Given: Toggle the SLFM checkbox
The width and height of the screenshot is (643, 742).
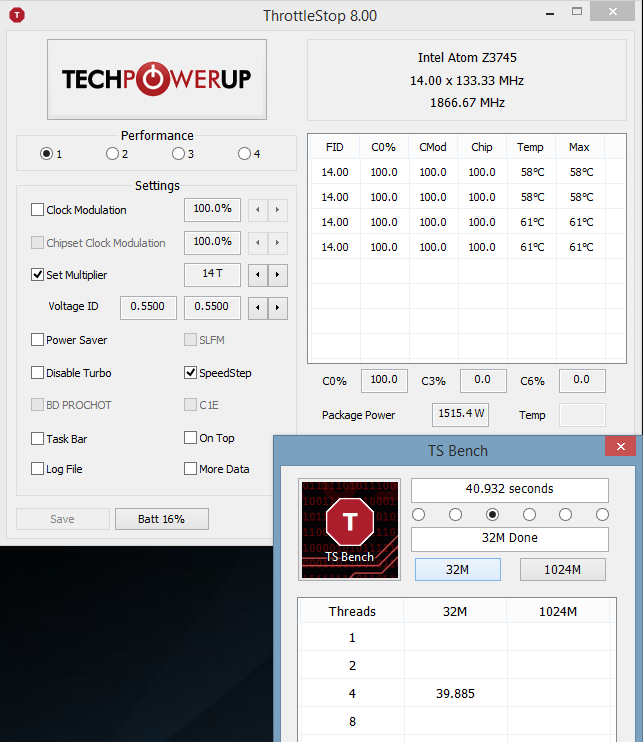Looking at the screenshot, I should click(190, 340).
